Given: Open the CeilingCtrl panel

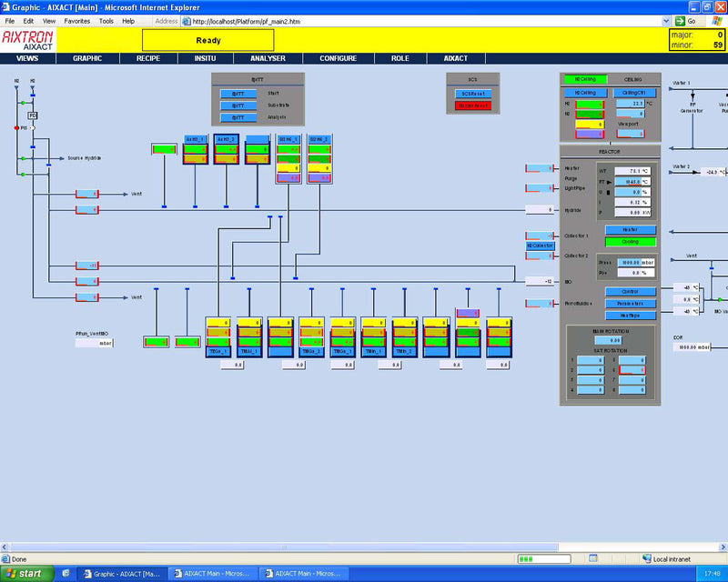Looking at the screenshot, I should (635, 93).
